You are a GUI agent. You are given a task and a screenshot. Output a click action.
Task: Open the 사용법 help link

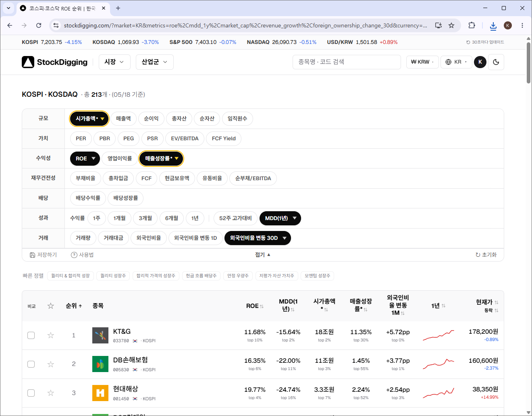[82, 255]
